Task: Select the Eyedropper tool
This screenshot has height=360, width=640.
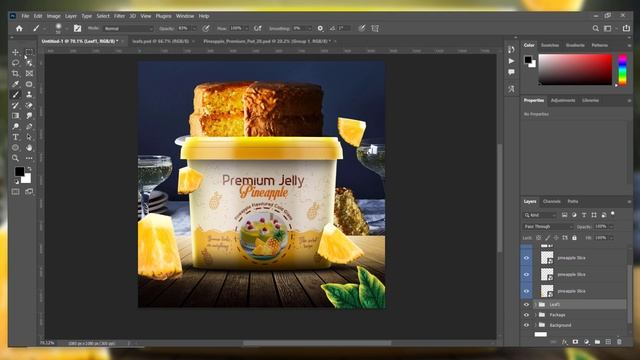Action: tap(16, 84)
